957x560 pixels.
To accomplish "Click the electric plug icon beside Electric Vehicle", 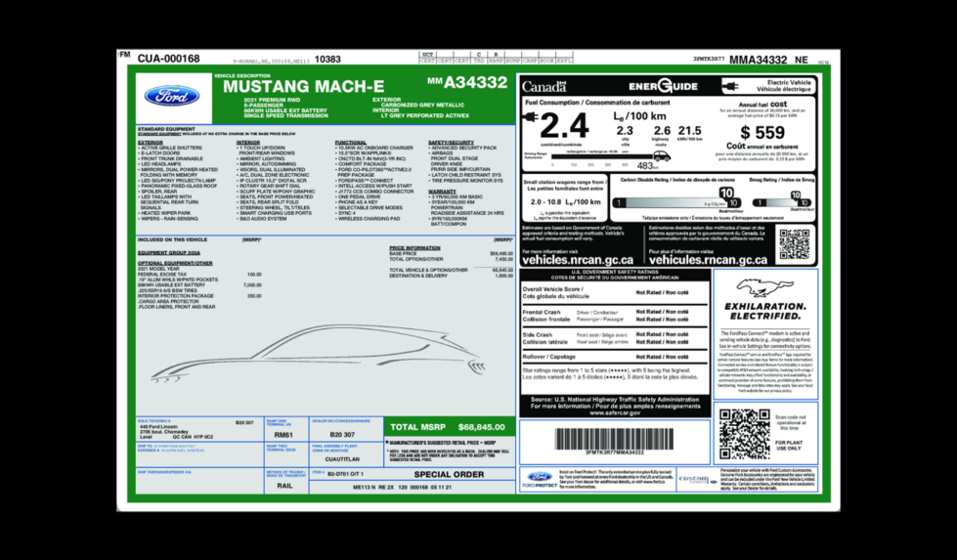I will (x=730, y=86).
